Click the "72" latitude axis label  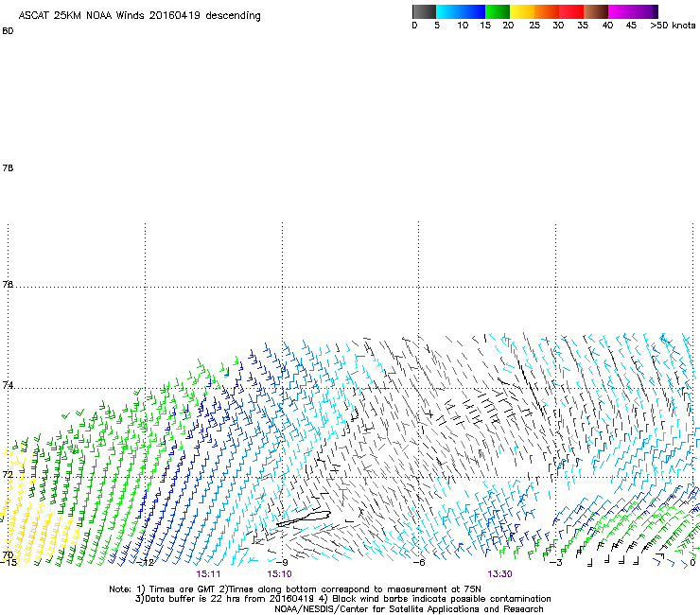coord(8,474)
